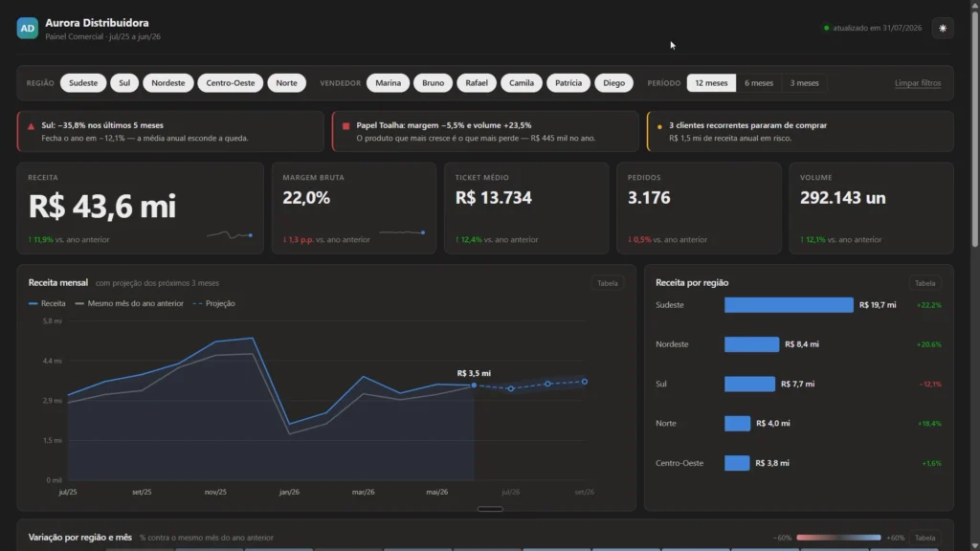Toggle the Marina vendor filter chip
The width and height of the screenshot is (980, 551).
pyautogui.click(x=389, y=83)
